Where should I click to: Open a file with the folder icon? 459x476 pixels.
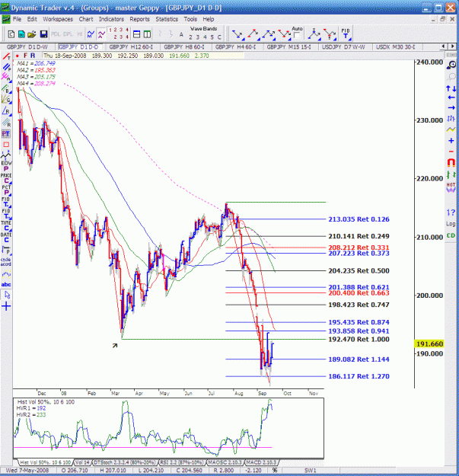click(32, 34)
